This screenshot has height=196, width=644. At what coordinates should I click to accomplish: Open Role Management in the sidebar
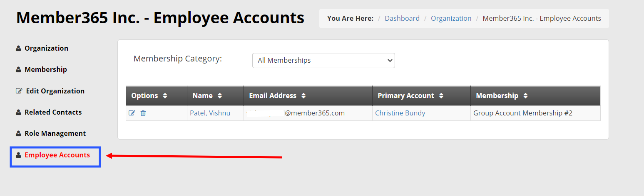point(55,134)
